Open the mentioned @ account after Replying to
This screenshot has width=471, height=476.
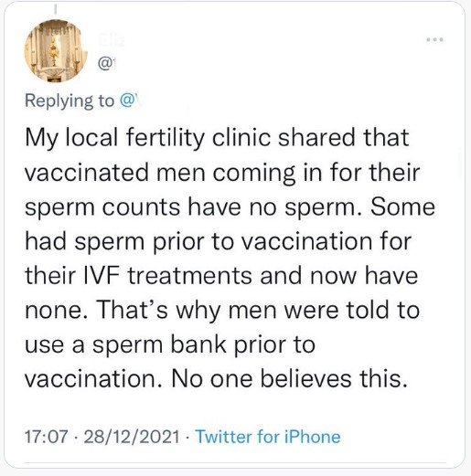coord(129,100)
